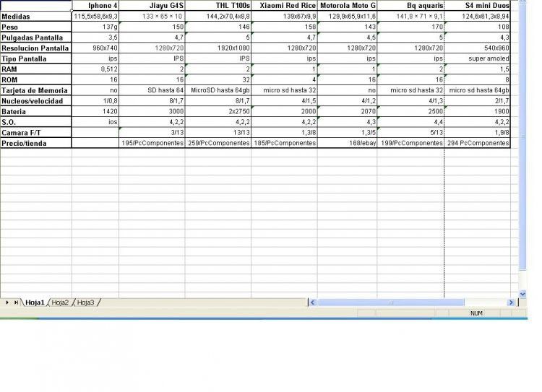Screen dimensions: 542x392
Task: Click the vertical scrollbar thumb
Action: (522, 136)
